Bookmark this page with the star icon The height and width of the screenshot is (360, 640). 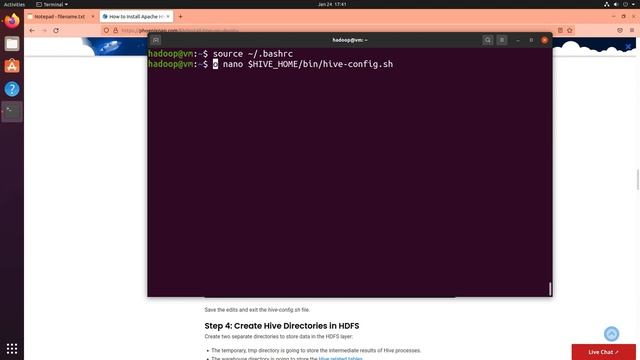pyautogui.click(x=570, y=31)
